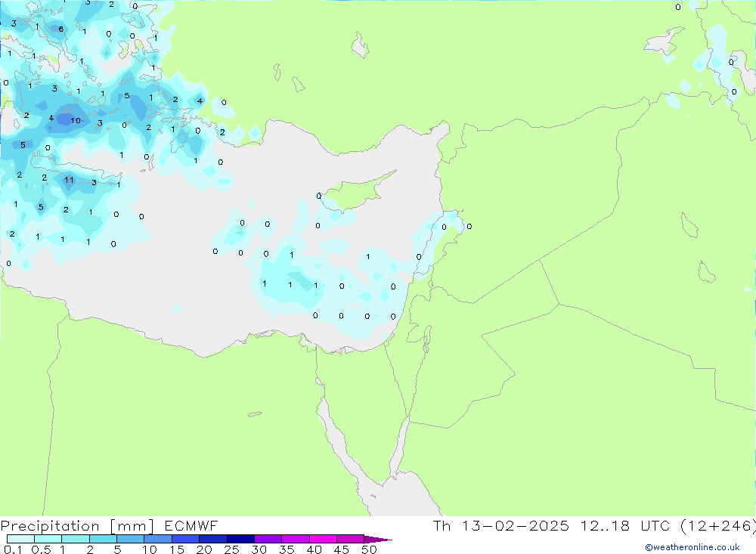Click the 'Th 13-02-2025' date text
Image resolution: width=756 pixels, height=554 pixels.
tap(501, 526)
